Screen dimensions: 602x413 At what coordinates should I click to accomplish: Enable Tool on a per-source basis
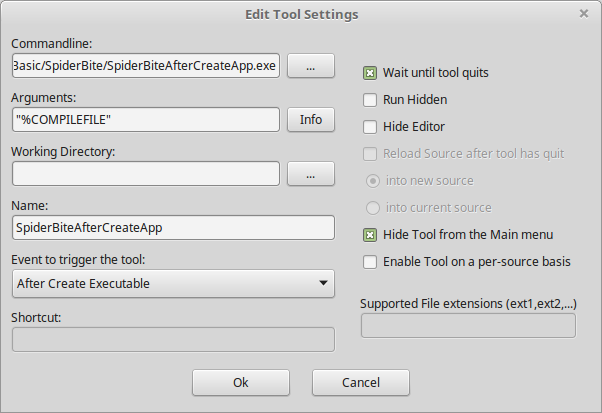point(370,262)
